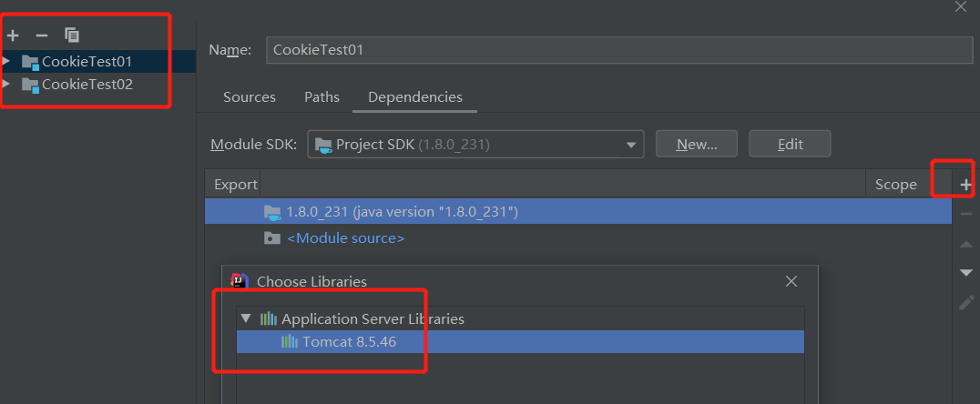This screenshot has height=404, width=980.
Task: Click the copy module icon
Action: [x=72, y=35]
